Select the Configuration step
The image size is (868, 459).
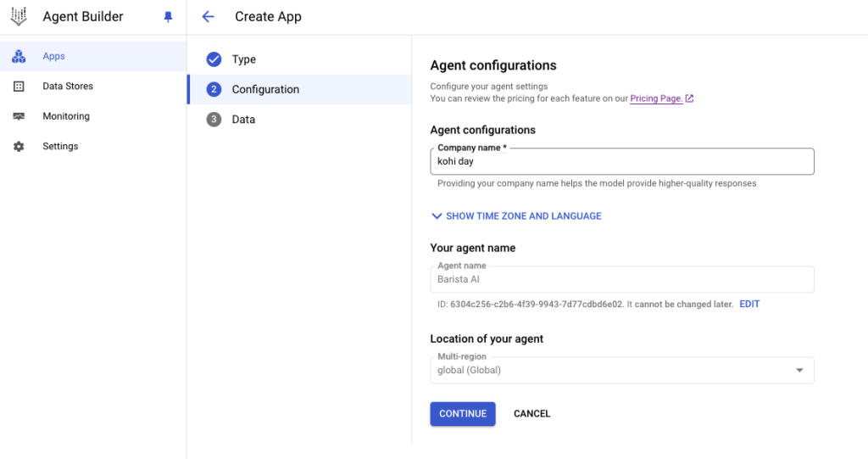(299, 89)
